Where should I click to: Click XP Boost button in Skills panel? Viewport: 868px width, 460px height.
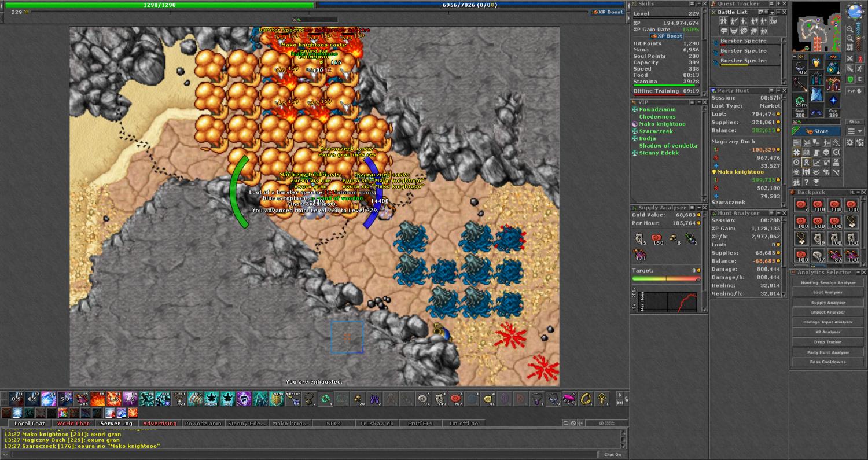(x=667, y=36)
